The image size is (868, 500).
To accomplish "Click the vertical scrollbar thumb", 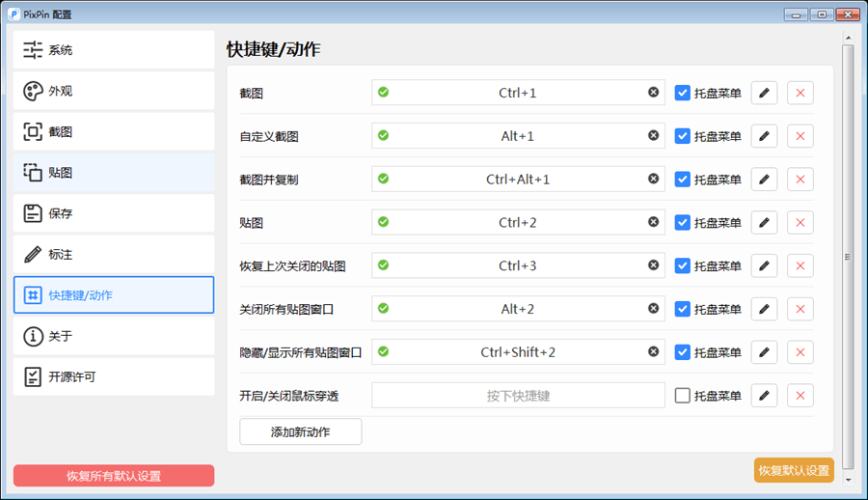I will (x=848, y=257).
